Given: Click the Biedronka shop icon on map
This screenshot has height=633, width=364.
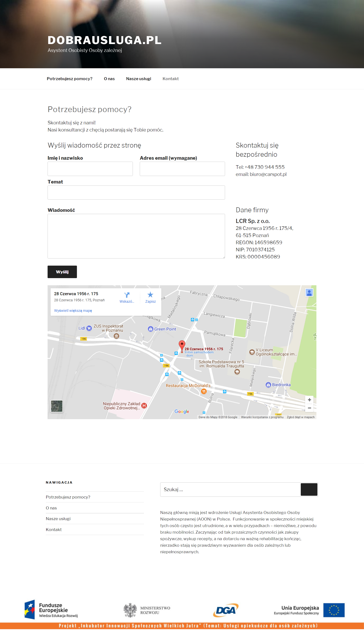Looking at the screenshot, I should (268, 385).
